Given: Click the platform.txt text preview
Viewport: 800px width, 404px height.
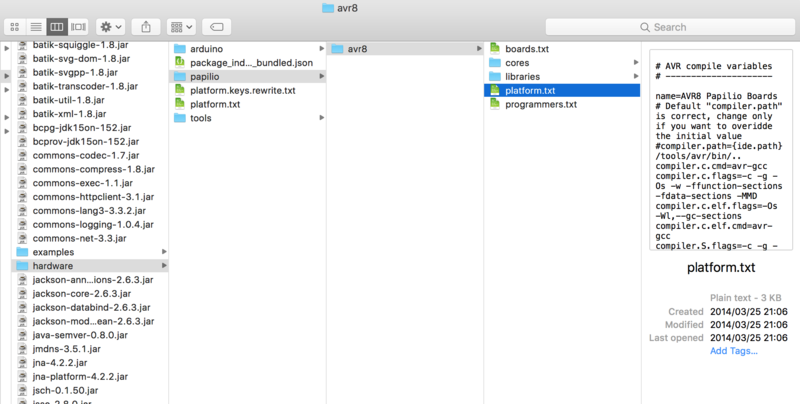Looking at the screenshot, I should (x=721, y=149).
